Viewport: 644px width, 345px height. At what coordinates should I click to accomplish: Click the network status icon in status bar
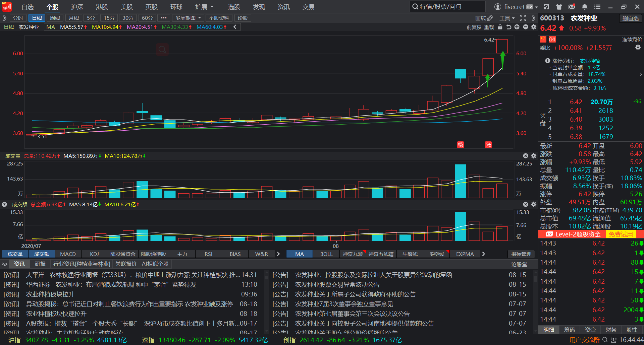(x=614, y=340)
